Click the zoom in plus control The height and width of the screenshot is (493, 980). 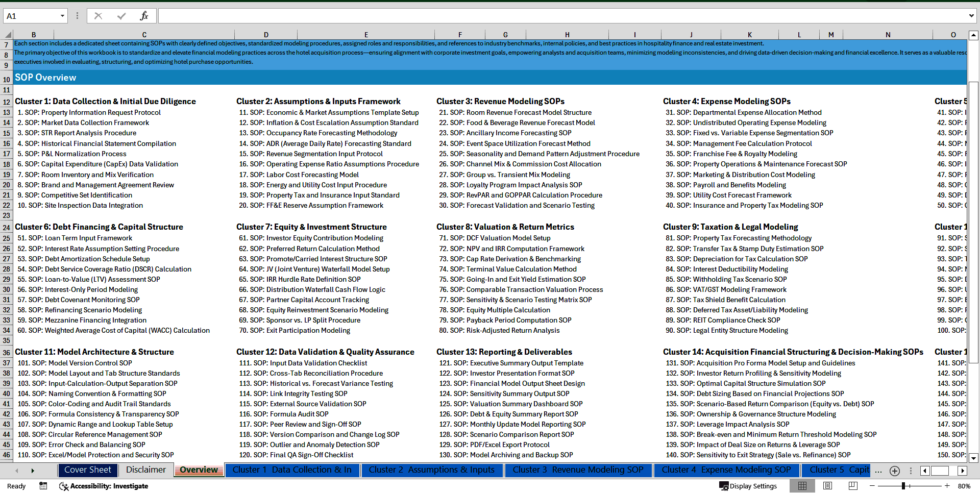coord(947,486)
